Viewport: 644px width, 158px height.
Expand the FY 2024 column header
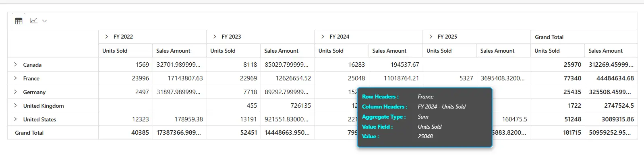tap(323, 37)
